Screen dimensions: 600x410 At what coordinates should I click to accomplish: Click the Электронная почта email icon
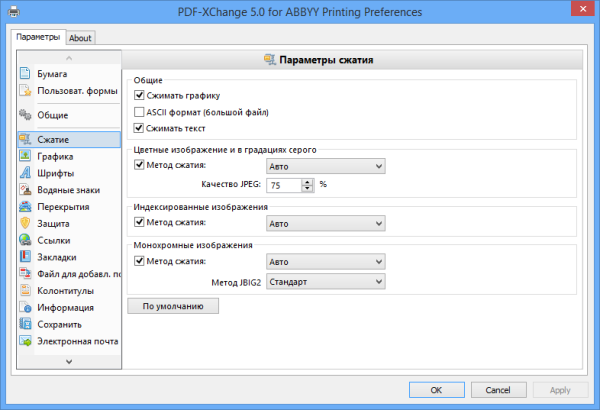tap(26, 341)
